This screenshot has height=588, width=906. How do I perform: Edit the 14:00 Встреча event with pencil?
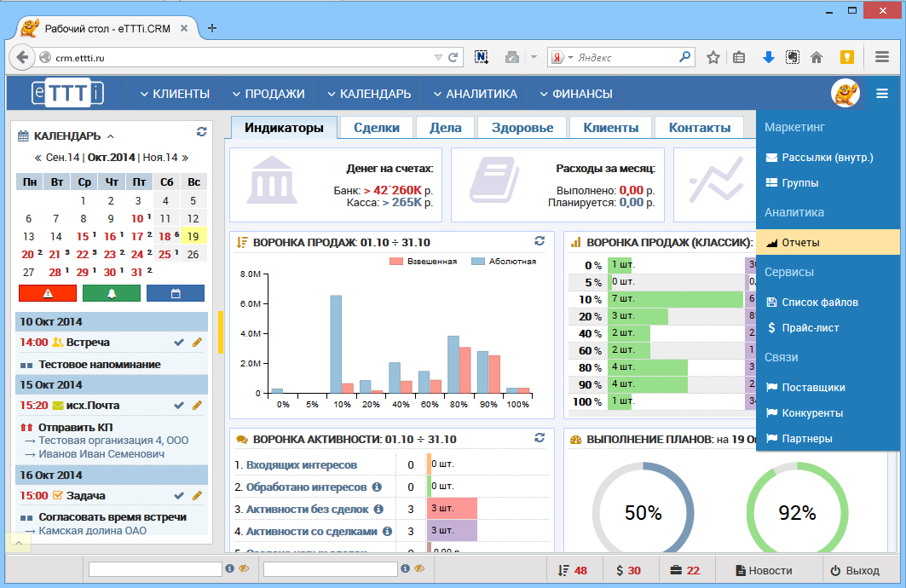tap(197, 342)
